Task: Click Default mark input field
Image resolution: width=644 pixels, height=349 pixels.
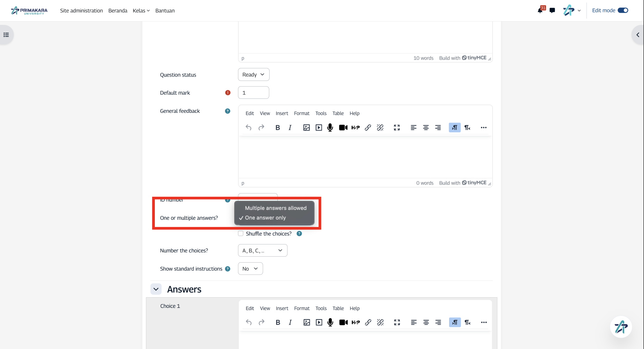Action: [x=253, y=93]
